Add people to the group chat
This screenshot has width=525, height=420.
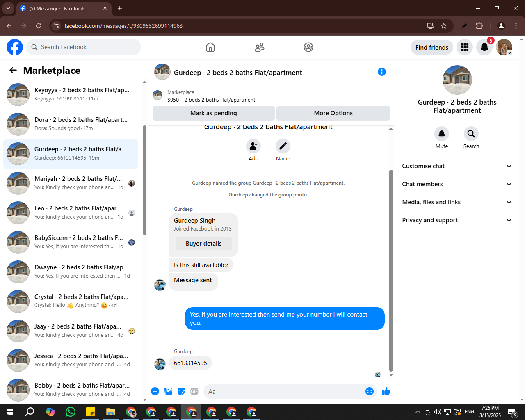[x=253, y=146]
